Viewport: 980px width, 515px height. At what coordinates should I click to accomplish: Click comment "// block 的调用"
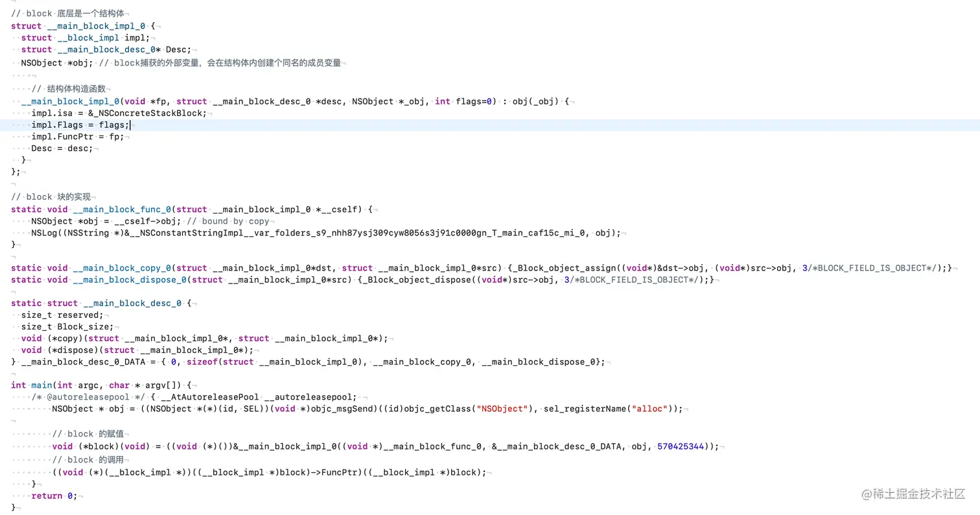[x=89, y=460]
